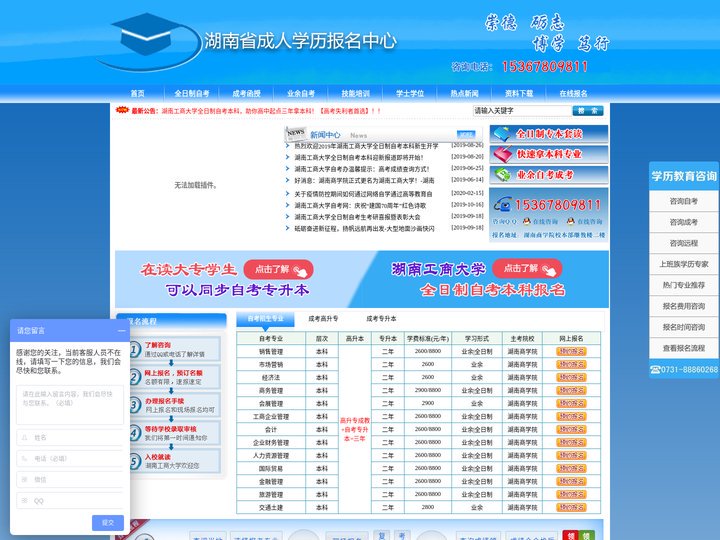Open 技能培训 navigation item
This screenshot has height=540, width=720.
(355, 94)
